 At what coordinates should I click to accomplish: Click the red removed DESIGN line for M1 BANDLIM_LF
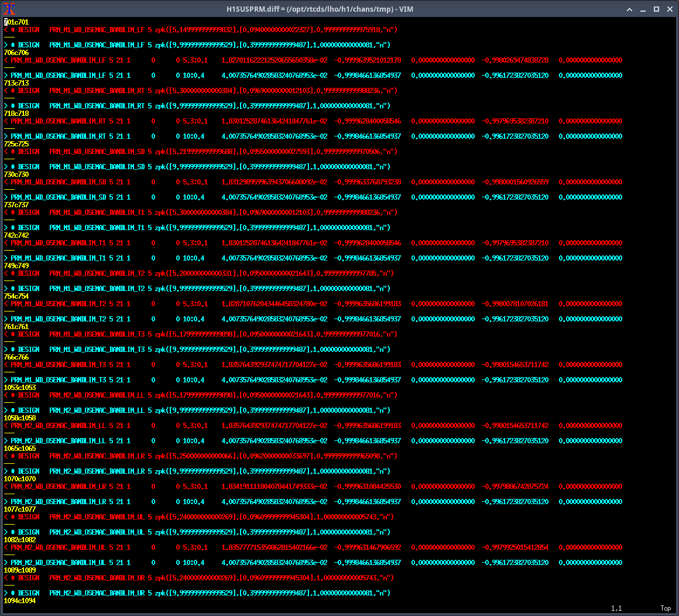coord(199,30)
